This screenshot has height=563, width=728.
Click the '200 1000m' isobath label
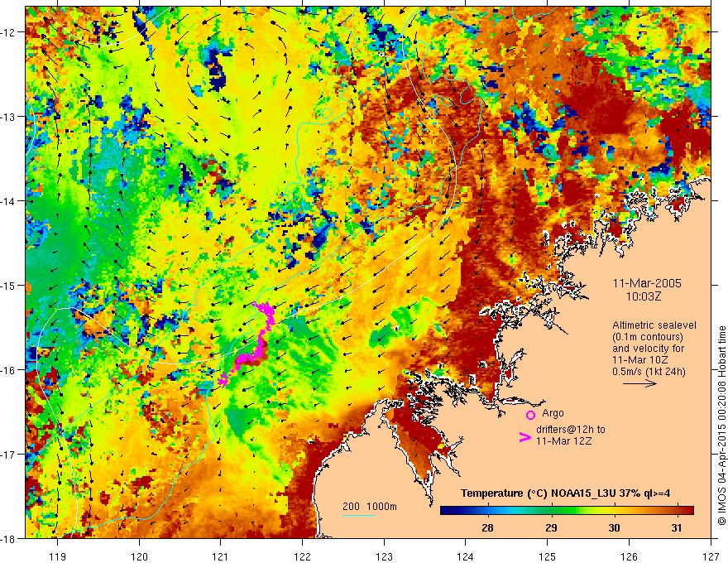(370, 507)
